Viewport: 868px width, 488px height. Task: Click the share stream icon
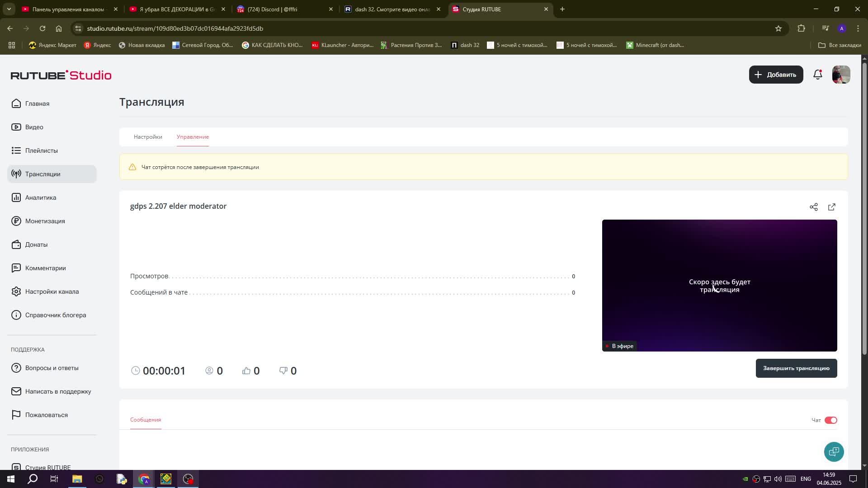click(814, 207)
